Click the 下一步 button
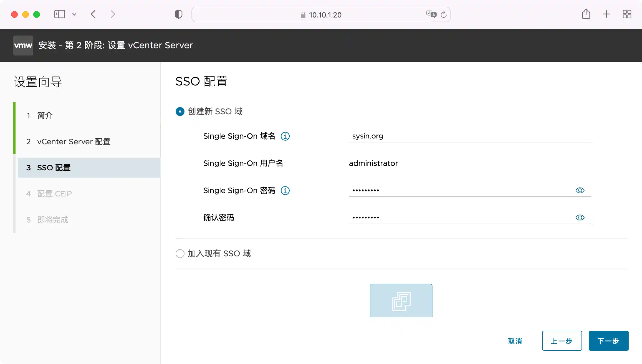Image resolution: width=642 pixels, height=364 pixels. (x=608, y=341)
